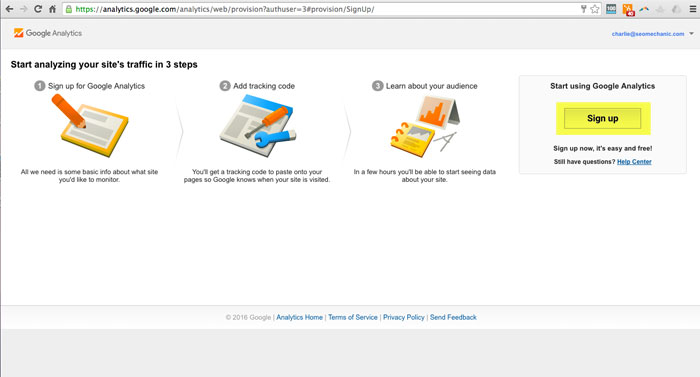
Task: Click the browser back arrow
Action: (9, 9)
